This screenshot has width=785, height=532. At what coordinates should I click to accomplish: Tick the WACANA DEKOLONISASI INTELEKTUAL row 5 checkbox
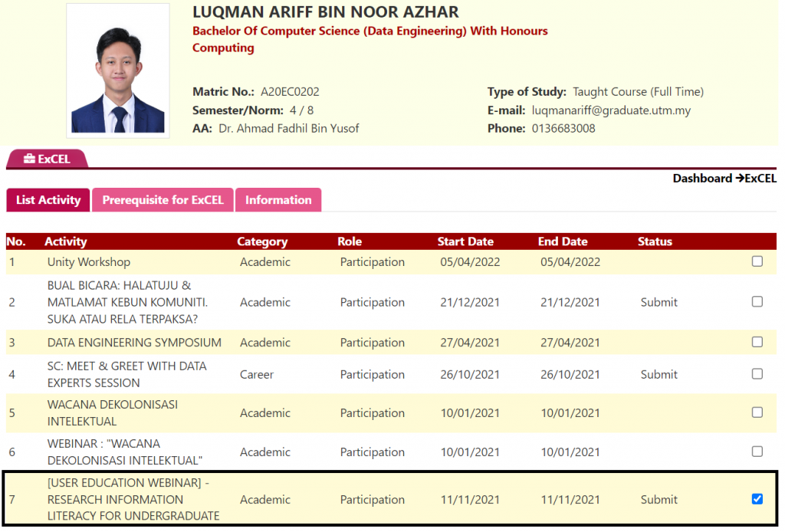pyautogui.click(x=757, y=412)
